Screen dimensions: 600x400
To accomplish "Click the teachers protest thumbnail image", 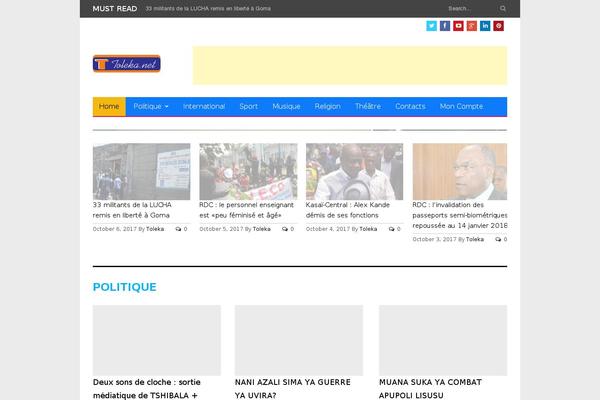I will 248,171.
